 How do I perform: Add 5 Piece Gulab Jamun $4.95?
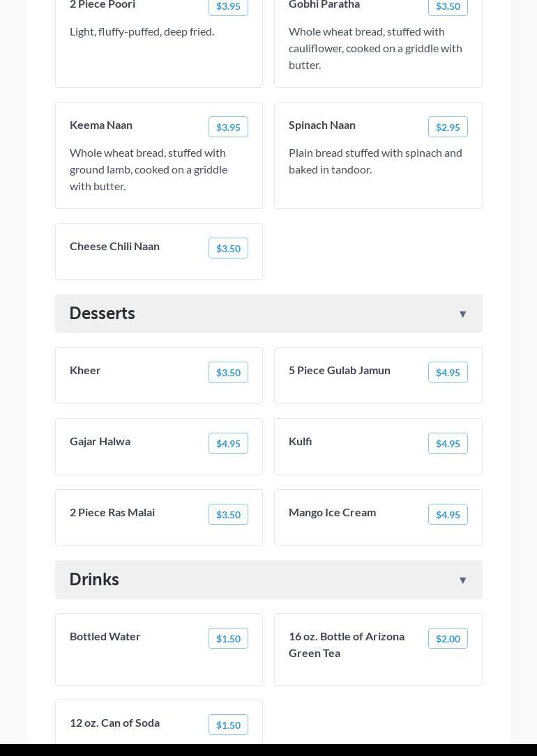448,372
